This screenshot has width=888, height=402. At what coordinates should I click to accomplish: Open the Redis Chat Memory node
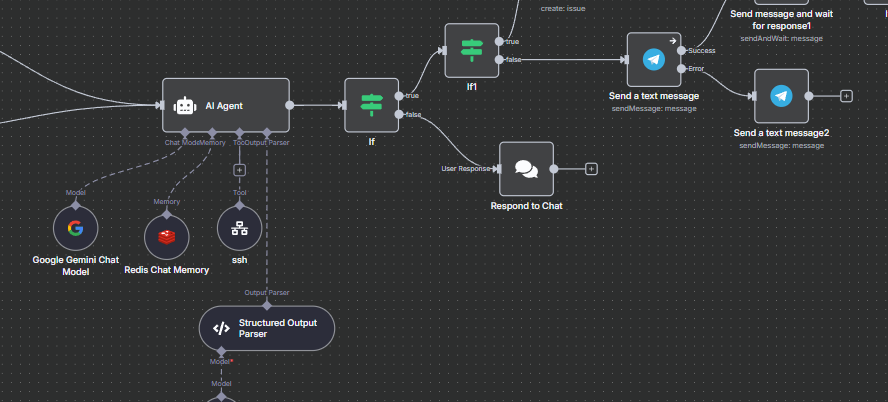click(166, 237)
